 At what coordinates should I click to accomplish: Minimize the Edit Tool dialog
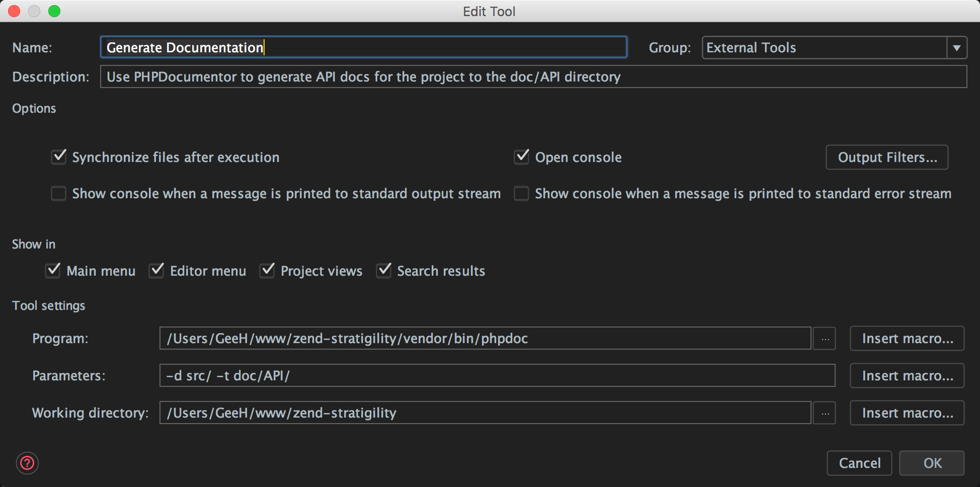click(x=34, y=10)
